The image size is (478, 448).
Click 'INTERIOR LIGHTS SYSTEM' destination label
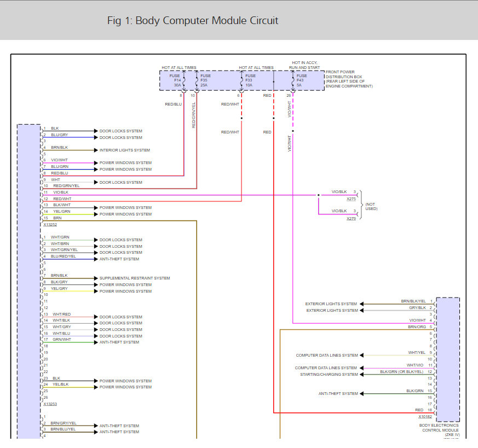125,150
